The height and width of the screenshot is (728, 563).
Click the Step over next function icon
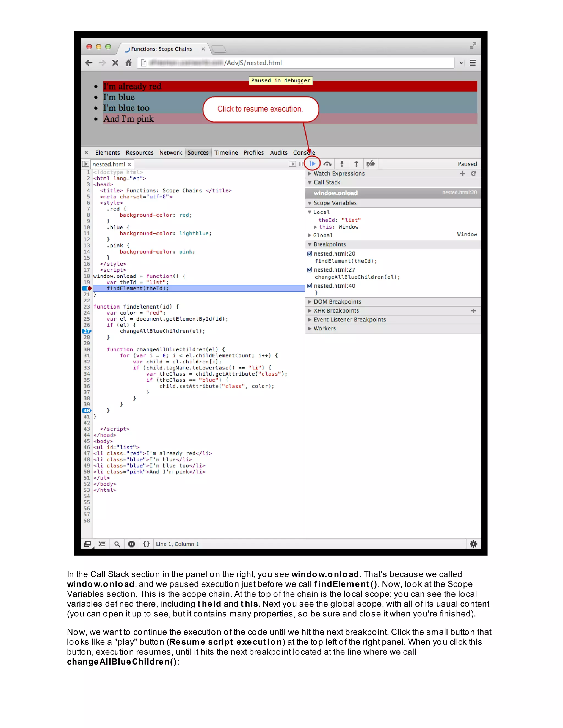coord(327,164)
